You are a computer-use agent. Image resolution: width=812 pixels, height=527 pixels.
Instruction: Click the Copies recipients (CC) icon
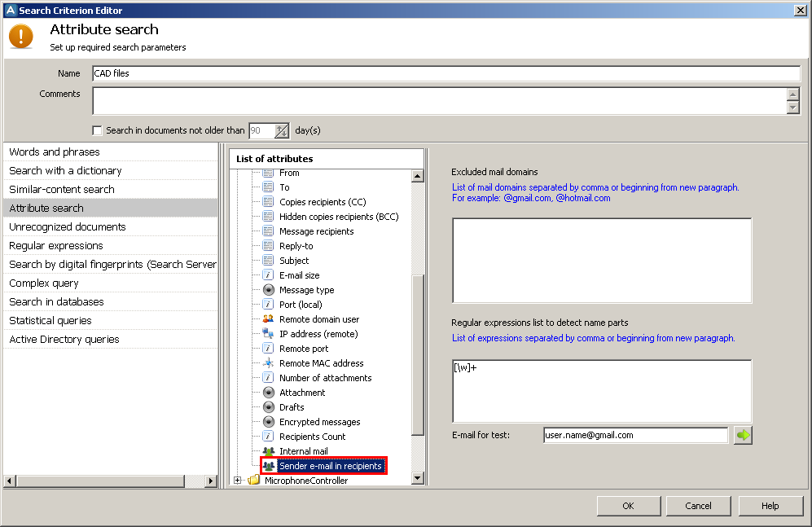coord(268,202)
